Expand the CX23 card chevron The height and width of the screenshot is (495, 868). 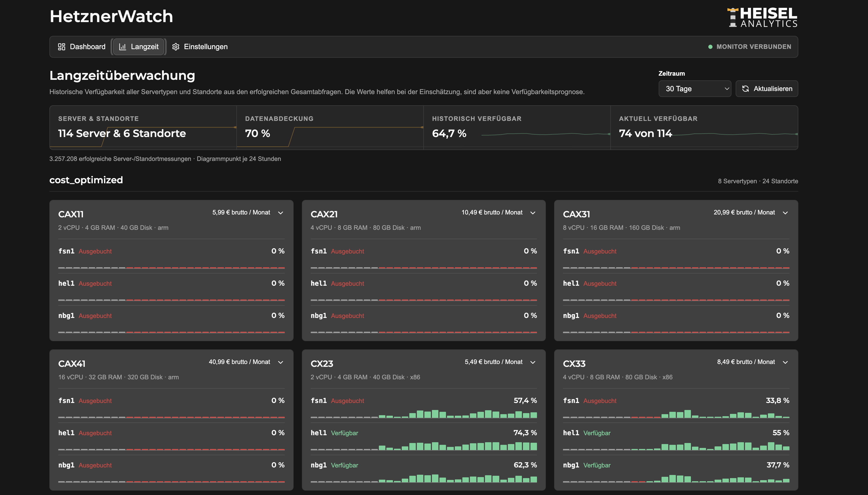tap(533, 362)
